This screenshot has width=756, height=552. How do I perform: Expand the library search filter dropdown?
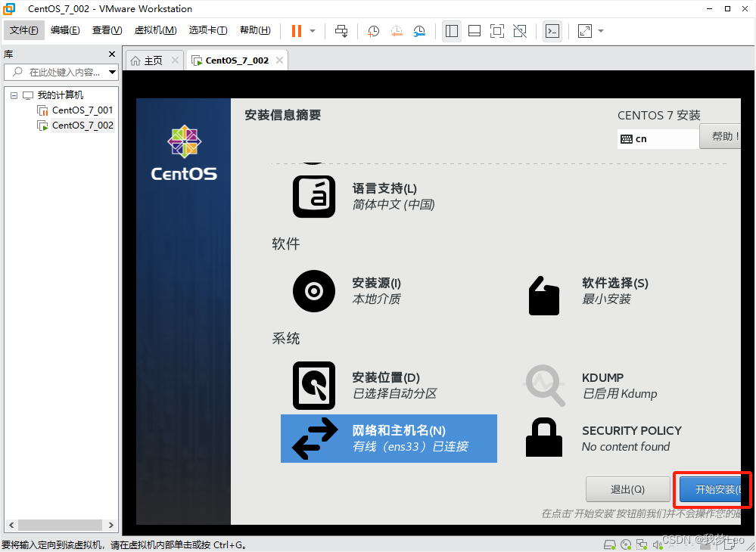click(112, 73)
